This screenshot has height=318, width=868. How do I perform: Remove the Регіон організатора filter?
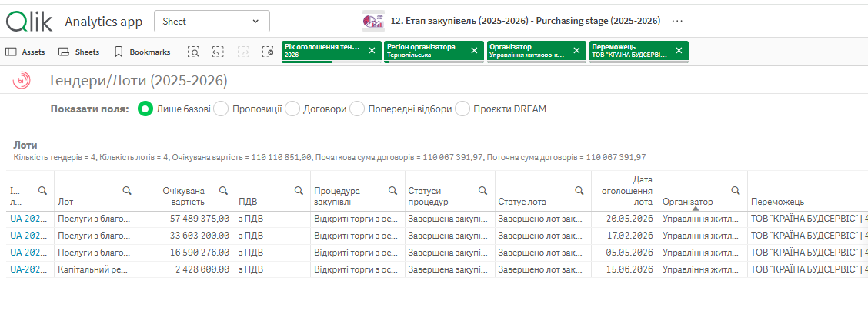click(x=474, y=50)
